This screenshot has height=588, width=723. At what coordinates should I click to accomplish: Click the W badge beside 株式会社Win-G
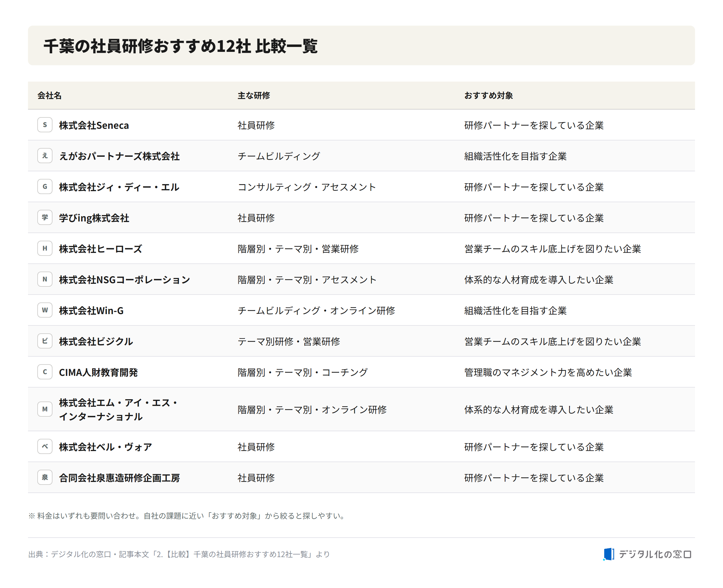click(x=45, y=310)
